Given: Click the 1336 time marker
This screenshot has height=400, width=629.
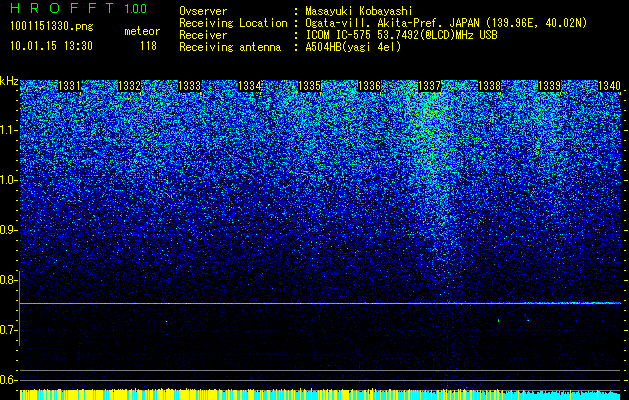Looking at the screenshot, I should pos(369,86).
